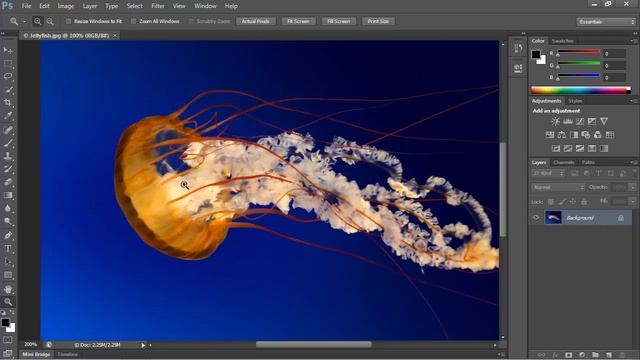Switch to the Channels tab
This screenshot has width=640, height=360.
pyautogui.click(x=564, y=162)
